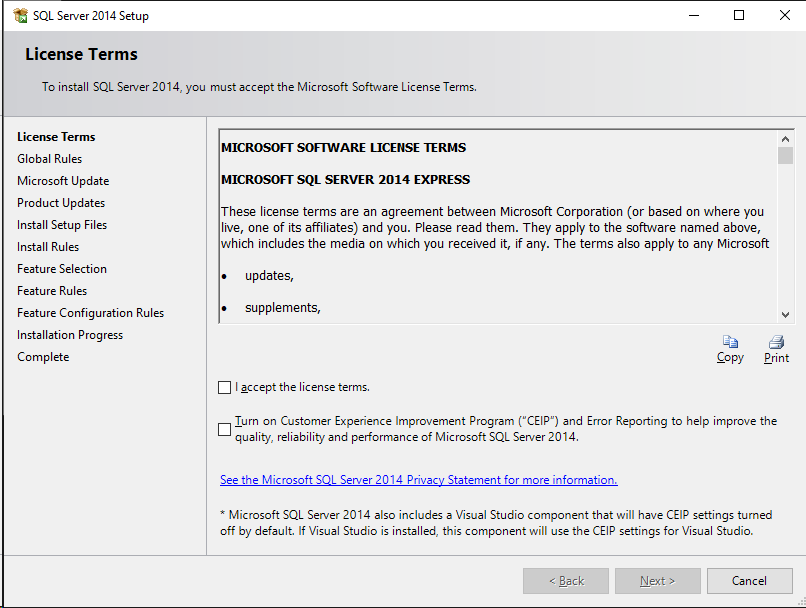Enable CEIP and Error Reporting checkbox
This screenshot has height=608, width=806.
225,429
